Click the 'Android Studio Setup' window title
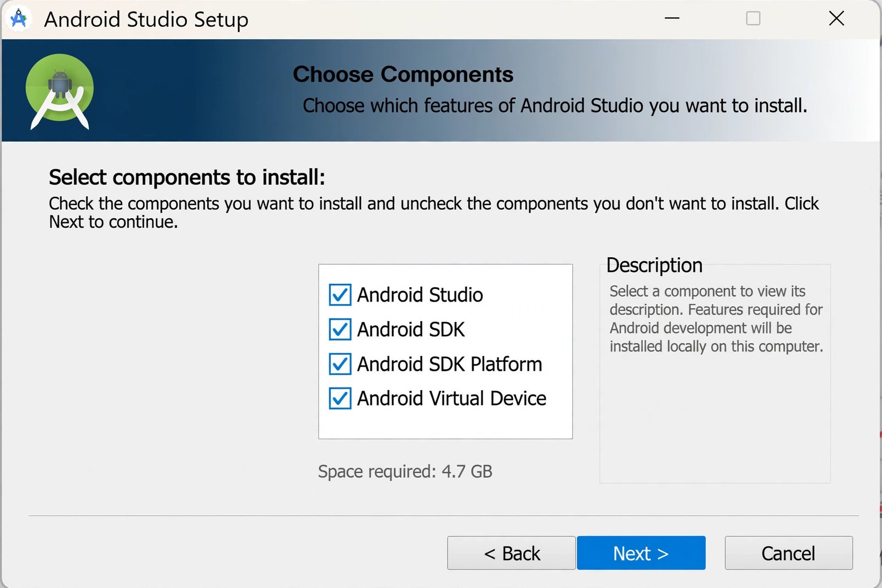882x588 pixels. [146, 19]
